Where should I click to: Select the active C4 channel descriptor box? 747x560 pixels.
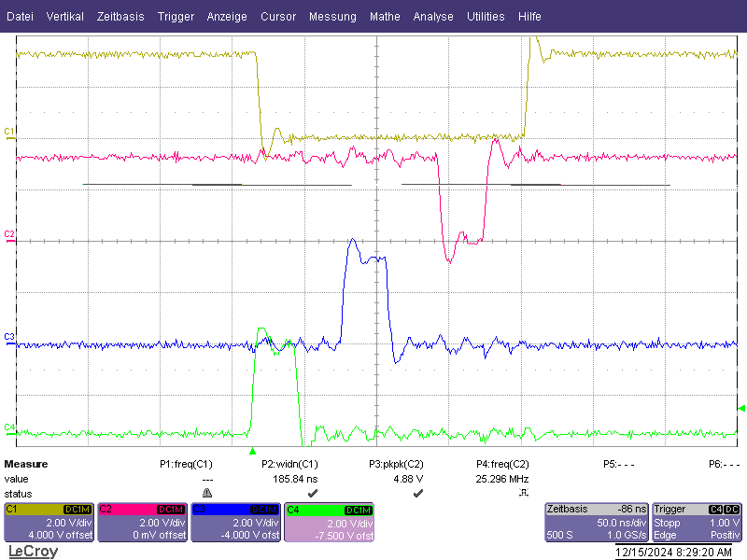pos(330,523)
